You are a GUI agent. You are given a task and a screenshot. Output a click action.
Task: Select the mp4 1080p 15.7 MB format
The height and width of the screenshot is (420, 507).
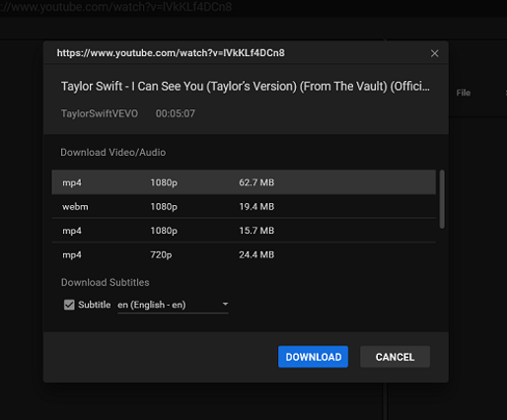point(244,231)
